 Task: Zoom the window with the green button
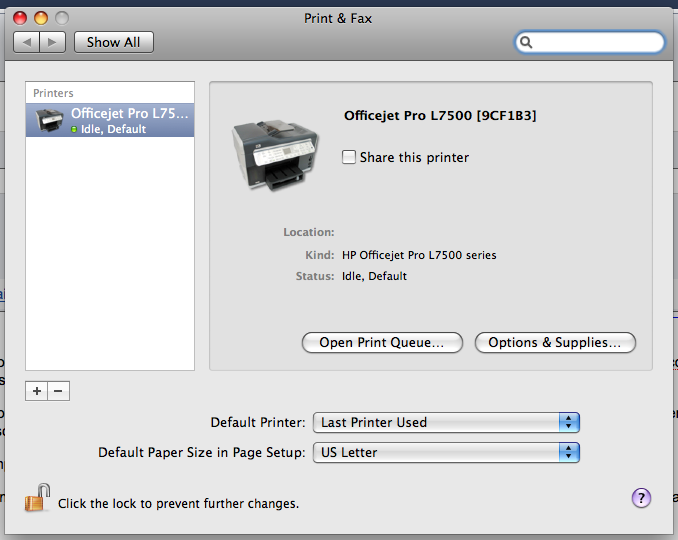(x=62, y=18)
